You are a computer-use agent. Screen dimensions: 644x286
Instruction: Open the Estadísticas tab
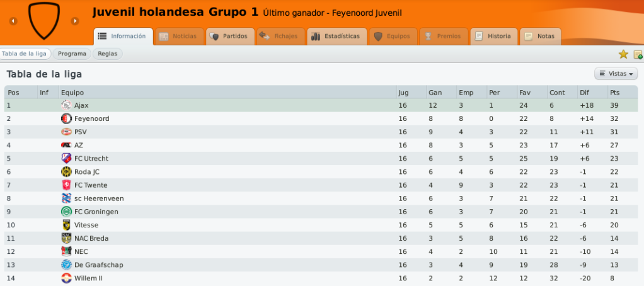tap(336, 36)
